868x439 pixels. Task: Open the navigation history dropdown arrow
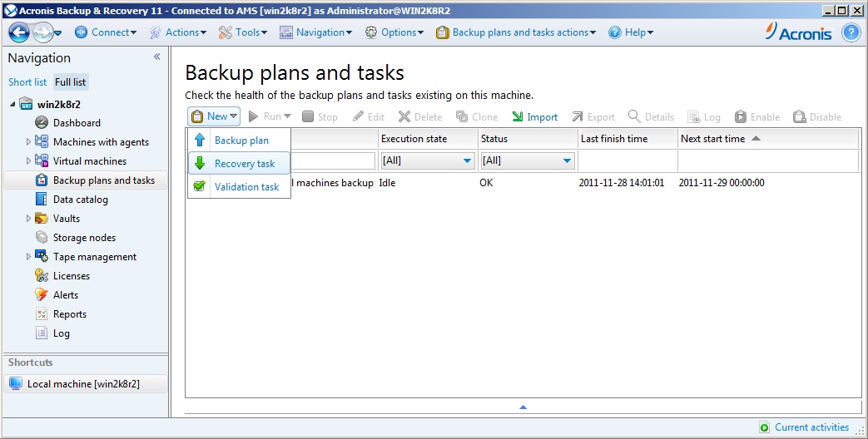pos(58,34)
